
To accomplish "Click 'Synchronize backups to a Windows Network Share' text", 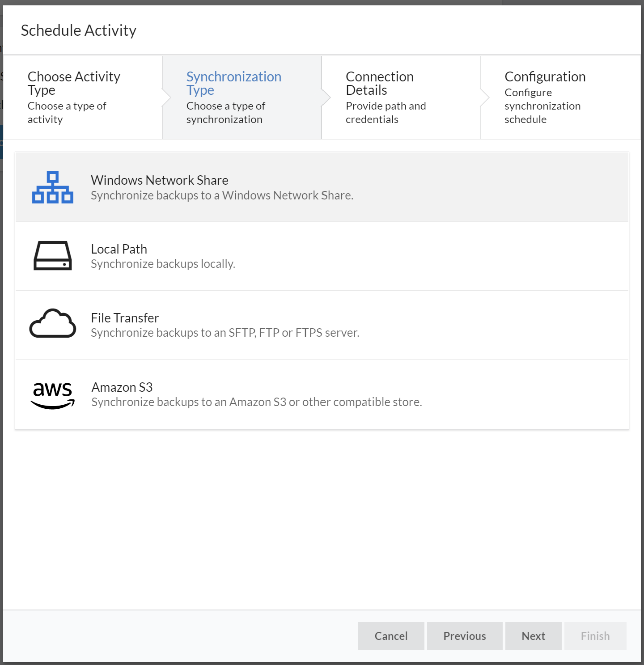I will click(222, 195).
